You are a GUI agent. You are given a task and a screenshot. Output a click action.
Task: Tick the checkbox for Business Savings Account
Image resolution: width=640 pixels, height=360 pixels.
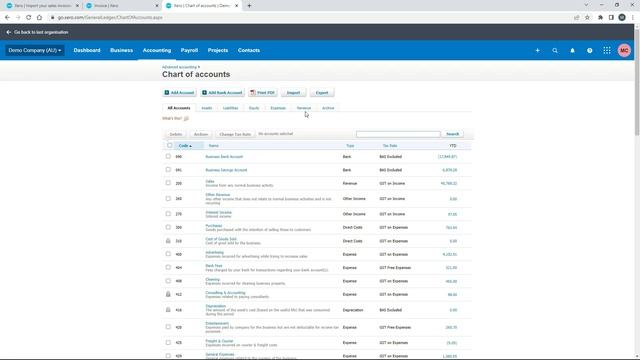[x=168, y=169]
